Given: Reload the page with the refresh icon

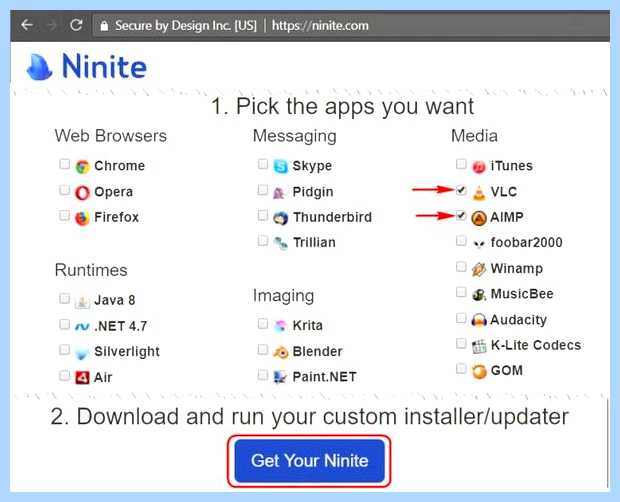Looking at the screenshot, I should pyautogui.click(x=76, y=25).
